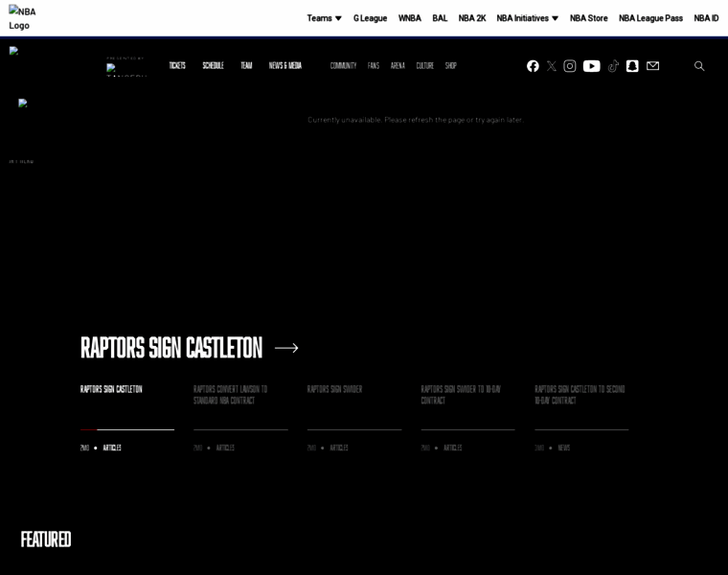This screenshot has width=728, height=575.
Task: Open the WNBA link
Action: pyautogui.click(x=410, y=18)
